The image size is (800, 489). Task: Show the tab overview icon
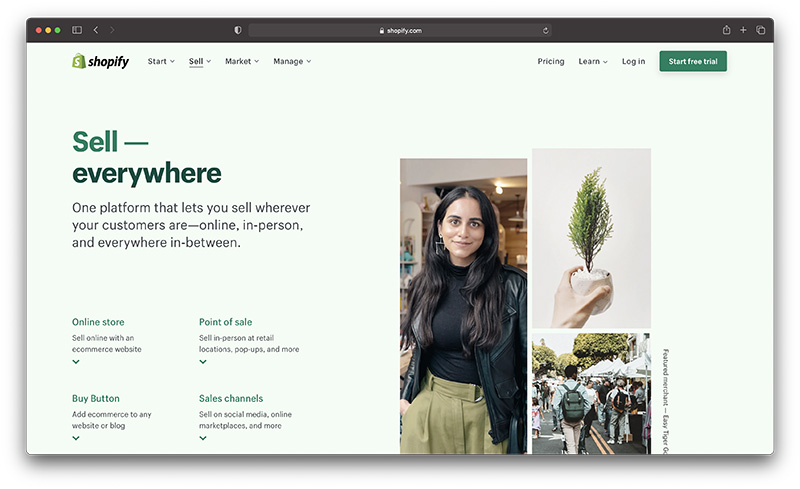pos(760,30)
